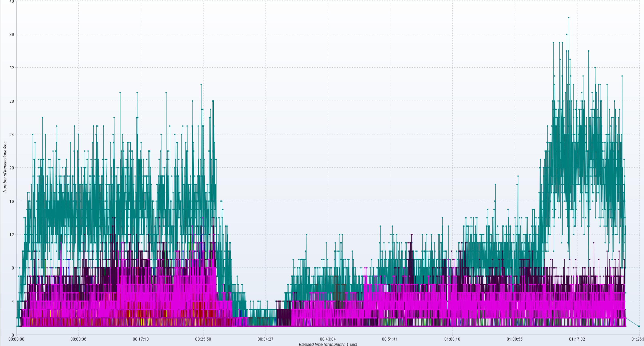Click the 00:51:41 time axis label
Viewport: 644px width, 346px height.
[390, 339]
